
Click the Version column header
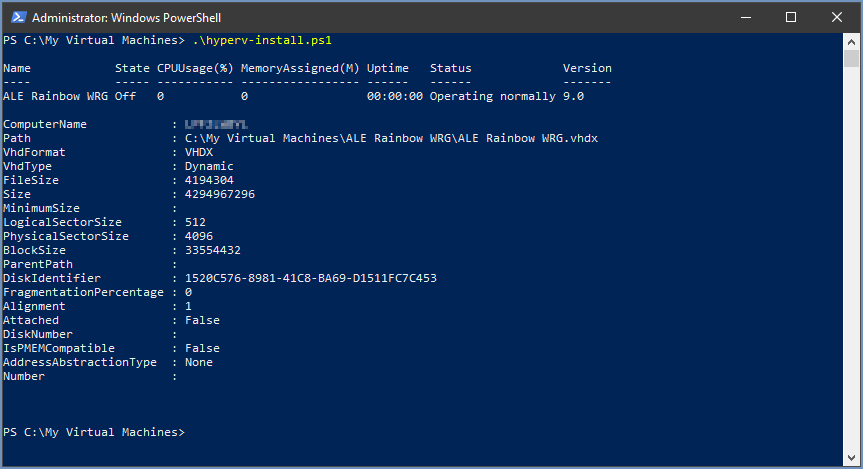[587, 68]
